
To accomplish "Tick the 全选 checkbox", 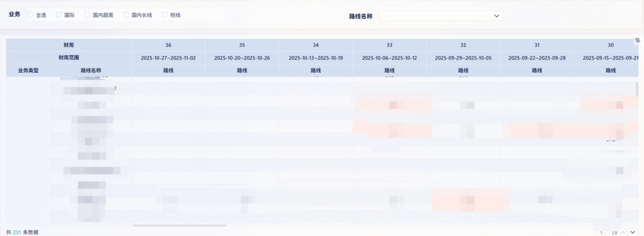I will coord(30,15).
